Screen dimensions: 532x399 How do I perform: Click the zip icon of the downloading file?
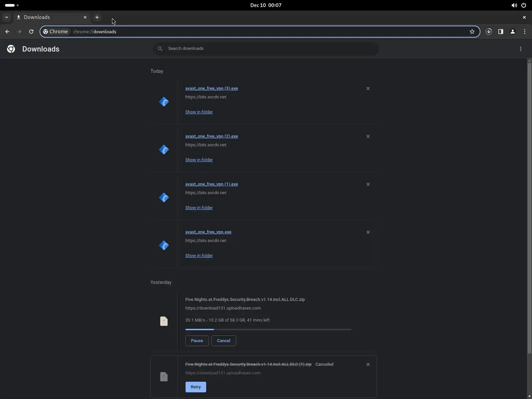coord(164,321)
